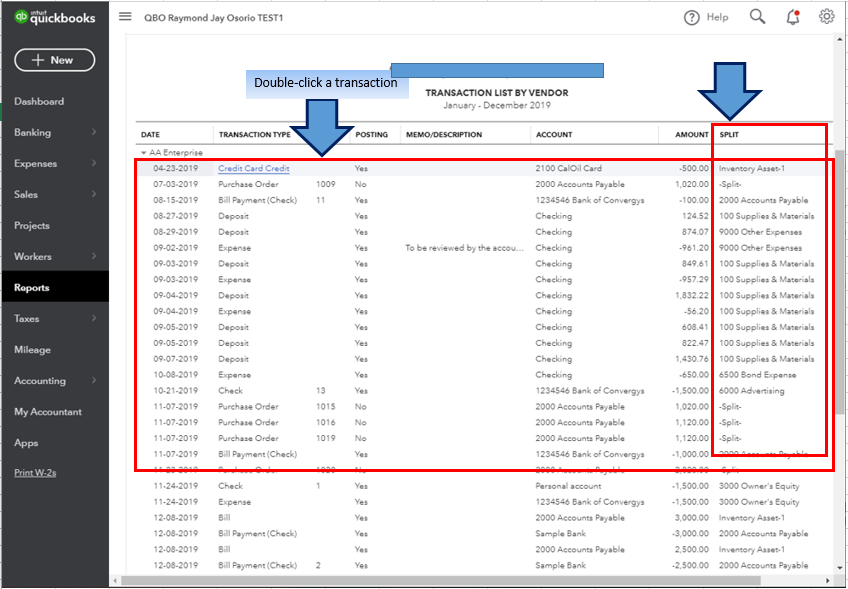The width and height of the screenshot is (848, 589).
Task: Click the 2100 CalOil Card account cell
Action: click(568, 168)
